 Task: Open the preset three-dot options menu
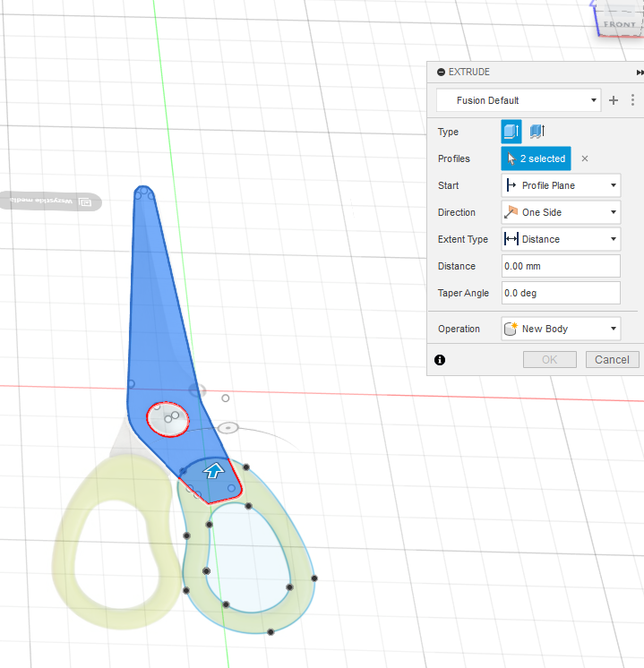pyautogui.click(x=633, y=100)
